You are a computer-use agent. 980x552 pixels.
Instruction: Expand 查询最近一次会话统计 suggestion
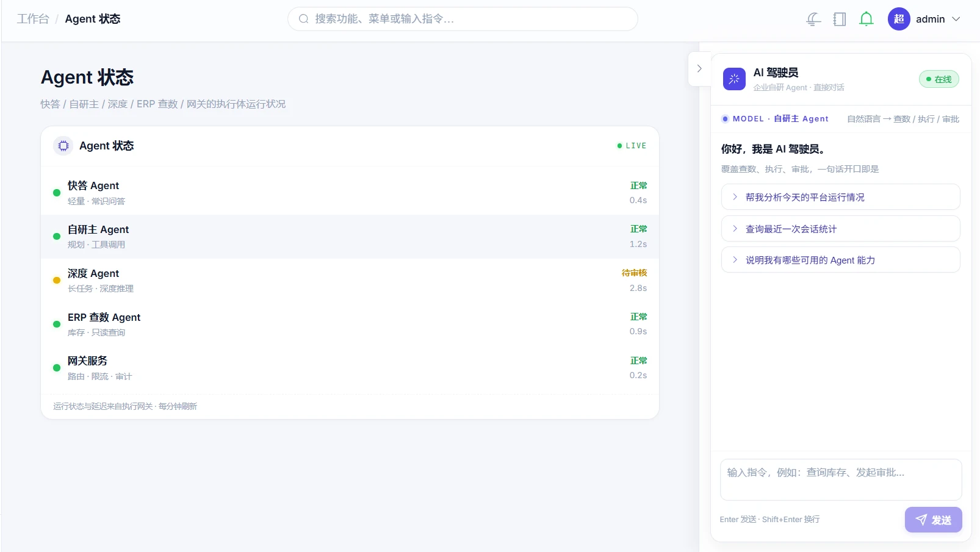pos(840,229)
